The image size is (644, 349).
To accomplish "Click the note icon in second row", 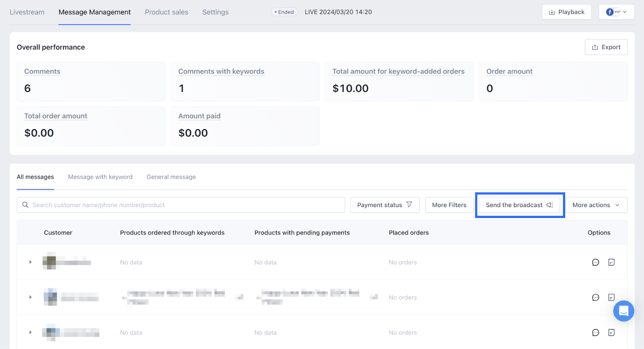I will (x=611, y=298).
